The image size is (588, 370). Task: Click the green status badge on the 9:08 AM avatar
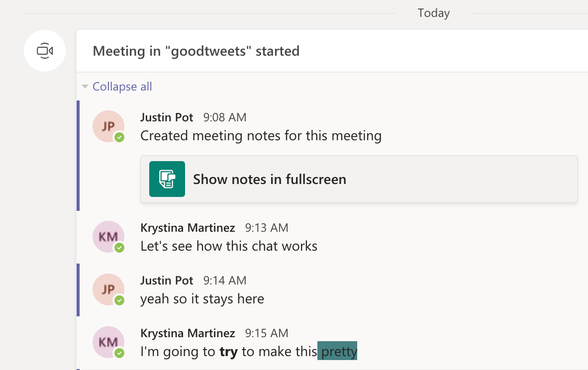pos(119,138)
